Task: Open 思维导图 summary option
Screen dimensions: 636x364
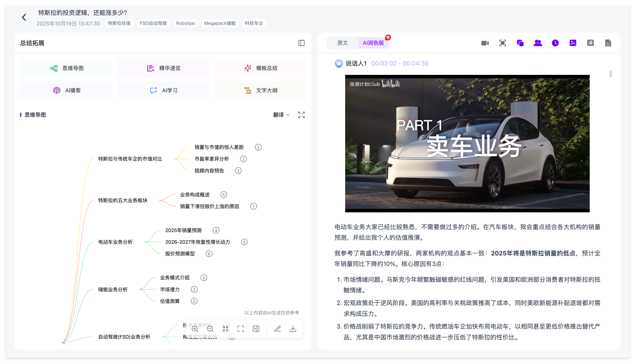Action: tap(66, 68)
